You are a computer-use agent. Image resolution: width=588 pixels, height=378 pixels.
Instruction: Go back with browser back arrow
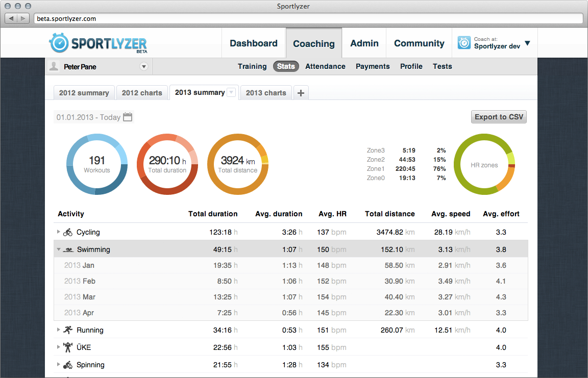coord(12,18)
